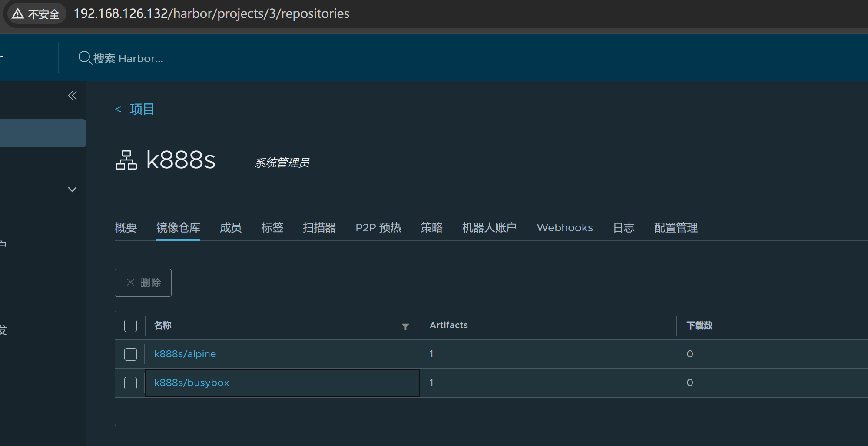Open the k888s/alpine repository link
This screenshot has width=868, height=446.
click(185, 354)
